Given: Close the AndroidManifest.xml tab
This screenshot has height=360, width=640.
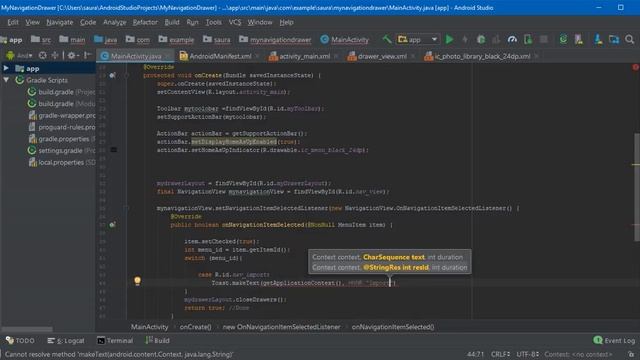Looking at the screenshot, I should (x=257, y=56).
